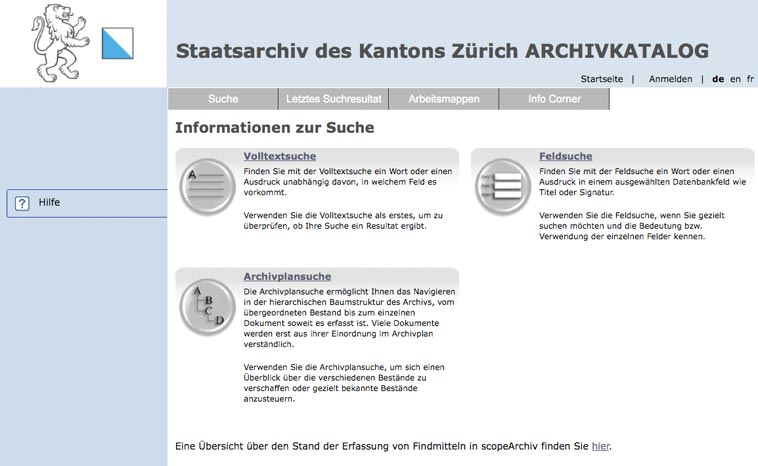Switch language to English (en)

735,79
